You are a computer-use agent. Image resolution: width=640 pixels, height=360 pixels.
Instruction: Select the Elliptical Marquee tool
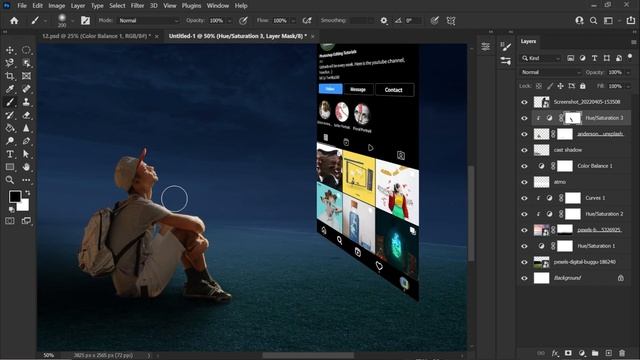pos(26,50)
